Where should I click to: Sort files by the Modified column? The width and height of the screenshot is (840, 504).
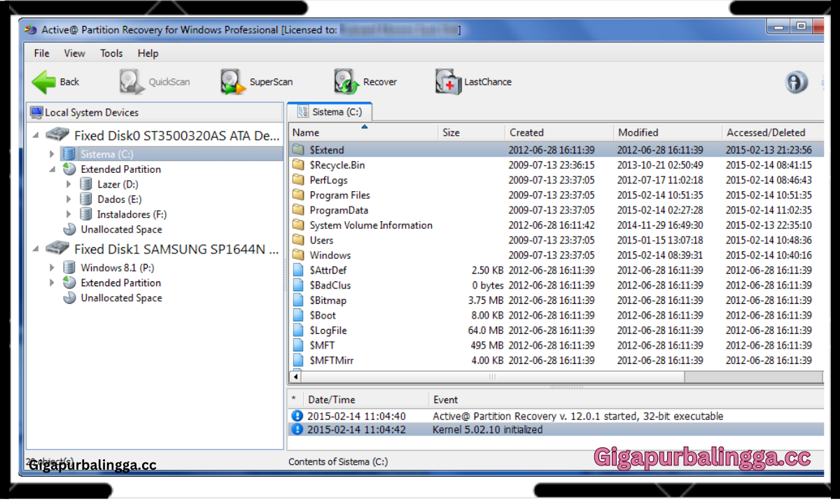click(x=667, y=132)
